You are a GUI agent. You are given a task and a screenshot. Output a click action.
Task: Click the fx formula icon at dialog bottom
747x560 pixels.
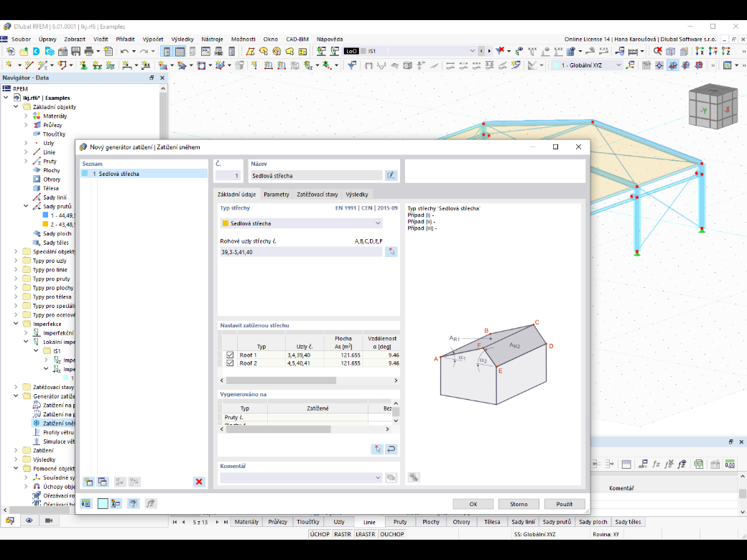(x=151, y=503)
